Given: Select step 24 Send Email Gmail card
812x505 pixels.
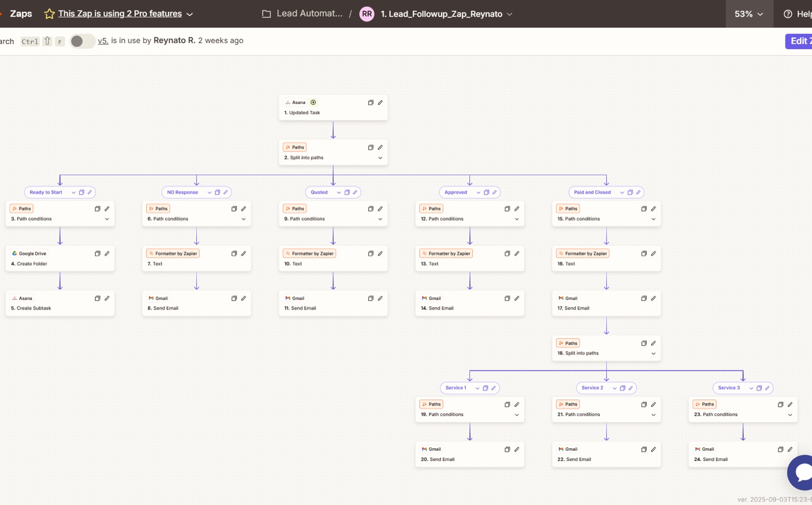Looking at the screenshot, I should pyautogui.click(x=743, y=454).
